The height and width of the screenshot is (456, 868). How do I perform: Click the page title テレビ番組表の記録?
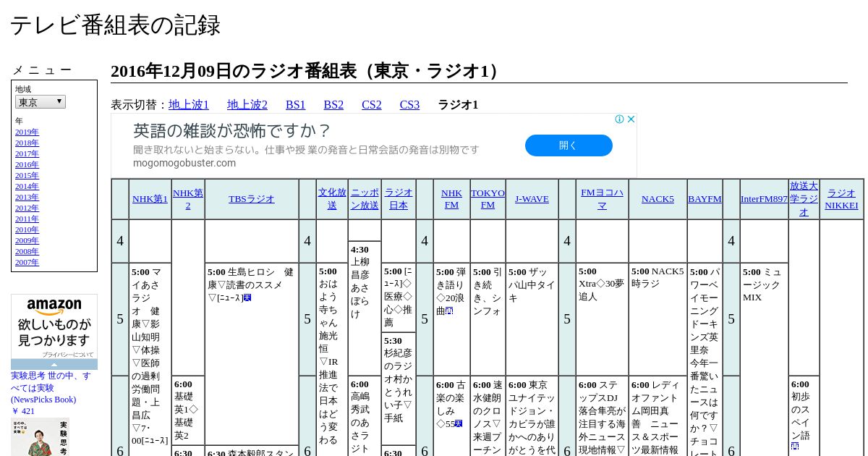tap(114, 25)
